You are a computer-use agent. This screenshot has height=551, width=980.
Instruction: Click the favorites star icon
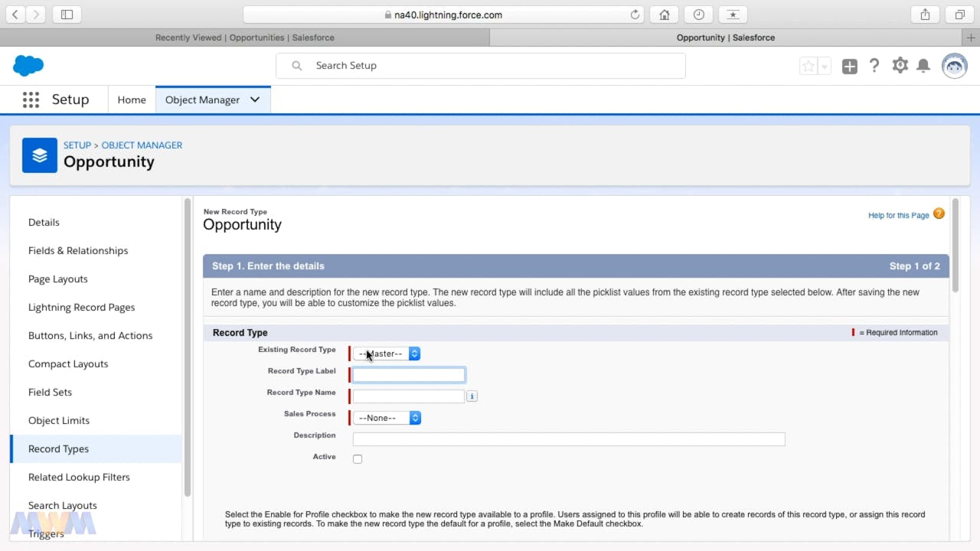(x=808, y=67)
